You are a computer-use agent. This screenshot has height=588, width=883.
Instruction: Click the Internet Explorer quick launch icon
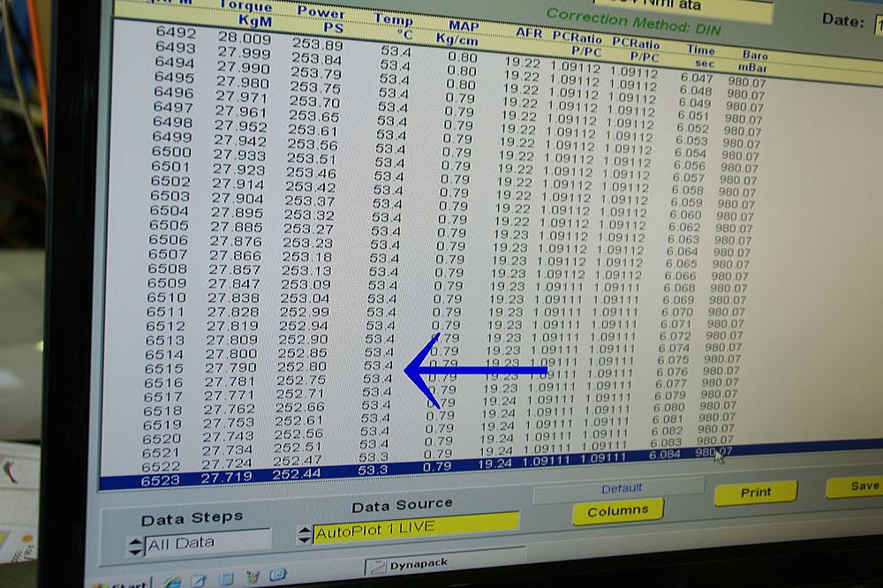click(x=174, y=580)
